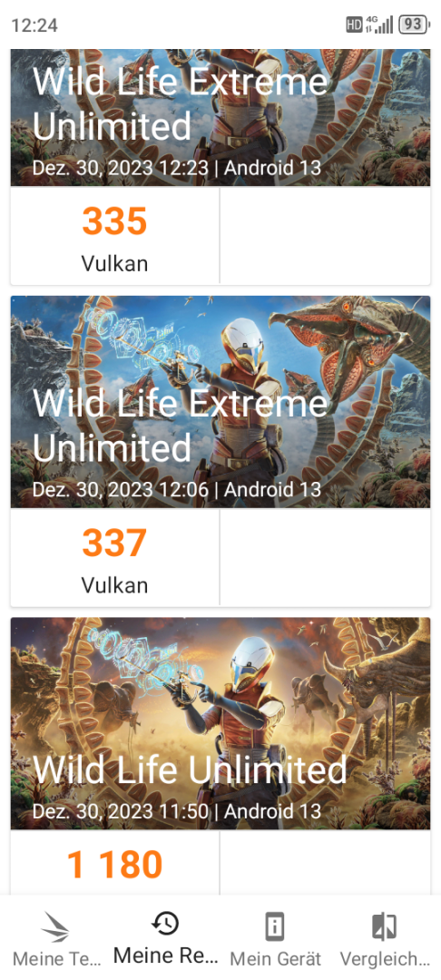
Task: Tap the empty cell beside 337 Vulkan score
Action: coord(326,557)
